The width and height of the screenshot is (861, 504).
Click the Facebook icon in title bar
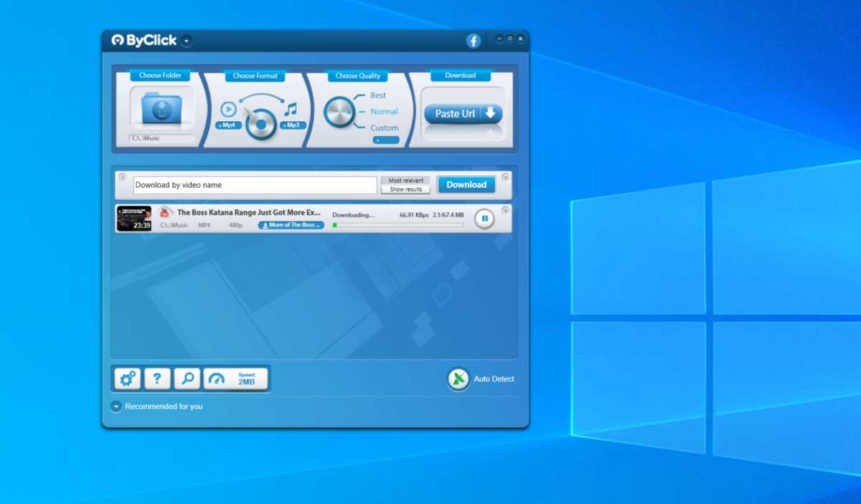click(473, 41)
